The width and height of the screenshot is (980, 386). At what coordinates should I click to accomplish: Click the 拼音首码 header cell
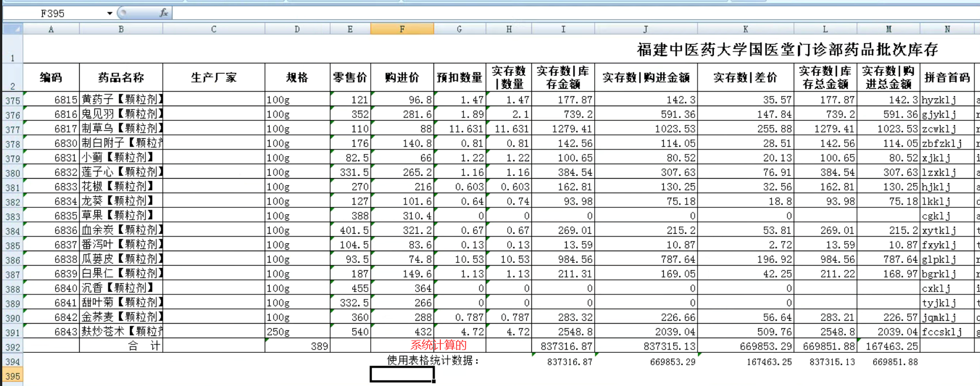pos(947,78)
